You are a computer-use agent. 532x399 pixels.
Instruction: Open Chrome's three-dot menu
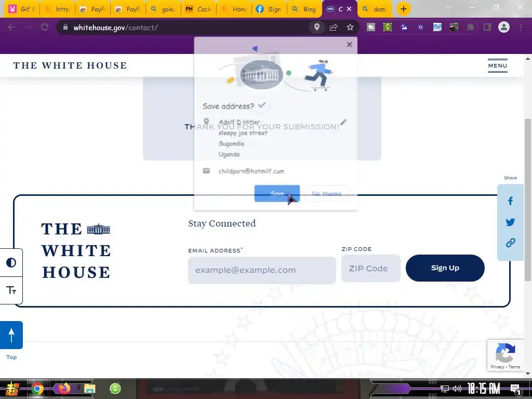tap(521, 27)
